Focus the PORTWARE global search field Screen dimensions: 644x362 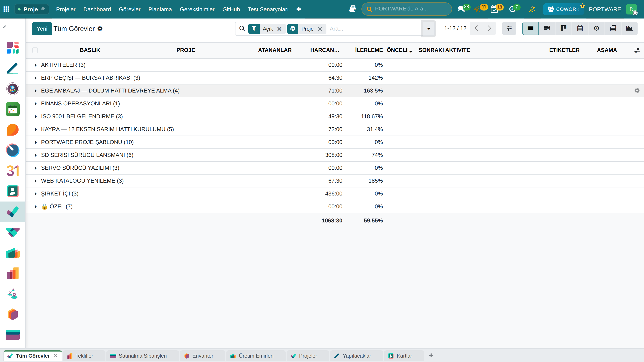pos(407,9)
